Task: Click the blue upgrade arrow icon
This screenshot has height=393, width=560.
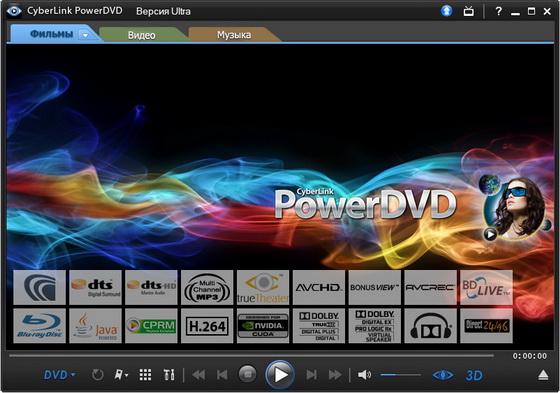Action: [446, 11]
